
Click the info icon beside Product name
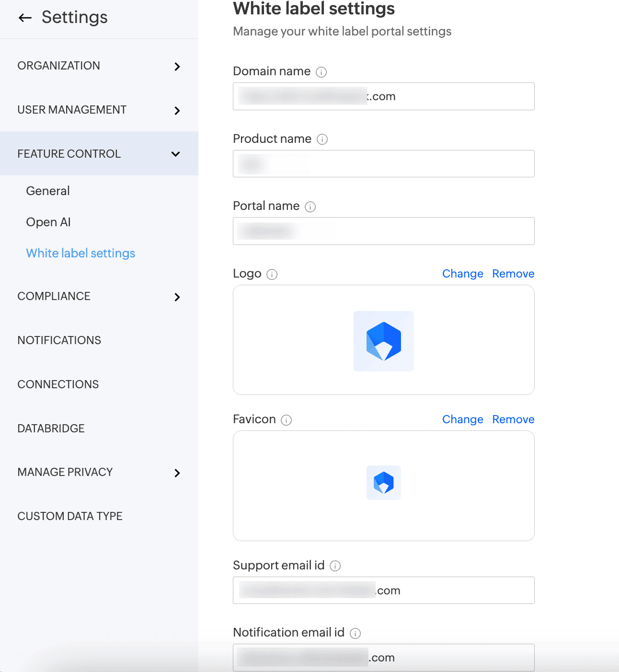coord(322,139)
